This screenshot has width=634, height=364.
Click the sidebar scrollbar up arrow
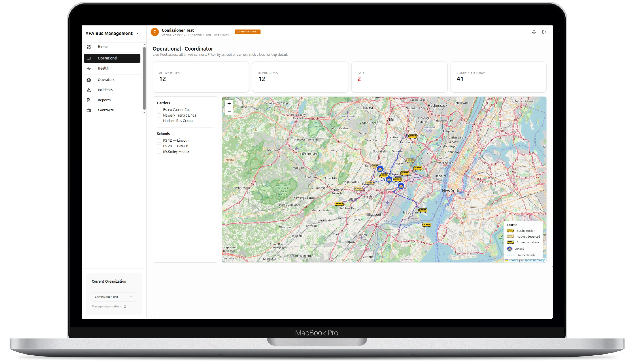click(x=144, y=45)
